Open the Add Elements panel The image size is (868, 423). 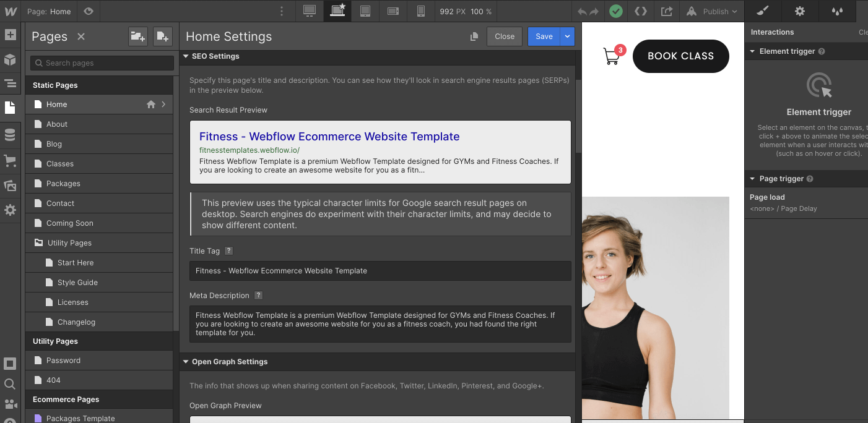coord(11,35)
